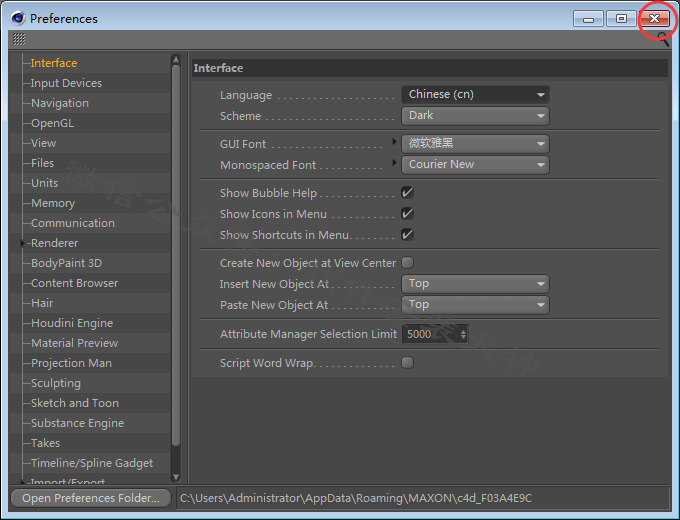Click the dotted grip handle icon

pyautogui.click(x=19, y=39)
